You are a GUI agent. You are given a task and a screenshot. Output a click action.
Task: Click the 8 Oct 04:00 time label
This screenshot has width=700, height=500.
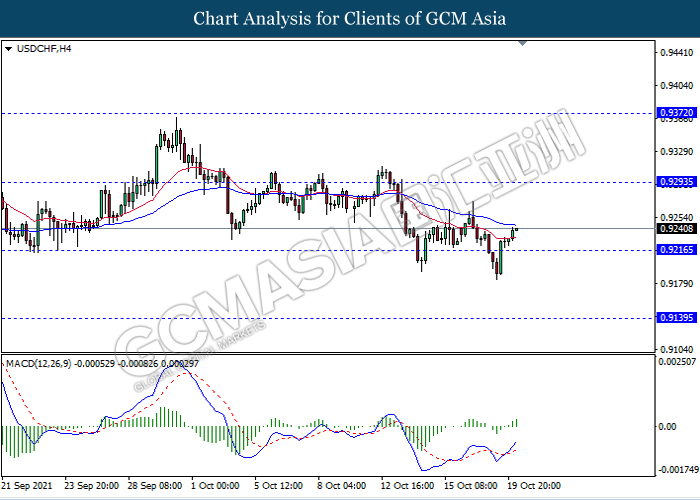point(342,486)
